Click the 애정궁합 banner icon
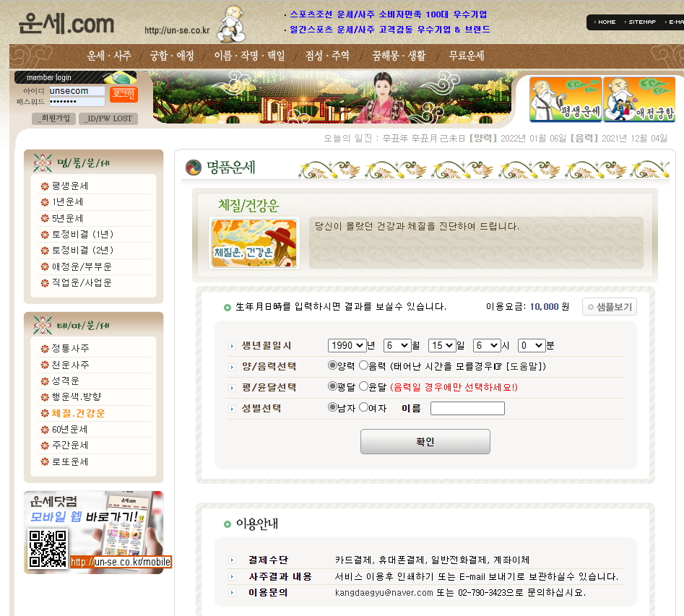The height and width of the screenshot is (616, 684). coord(639,100)
